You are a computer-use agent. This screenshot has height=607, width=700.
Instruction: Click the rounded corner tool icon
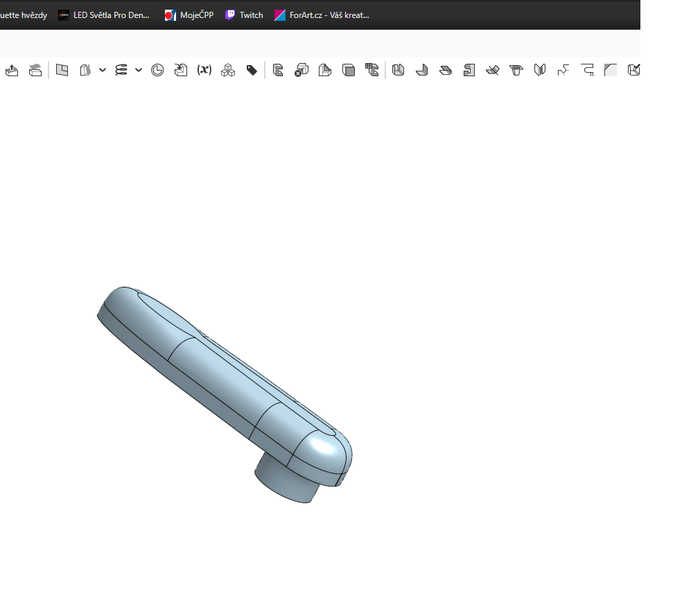tap(611, 70)
